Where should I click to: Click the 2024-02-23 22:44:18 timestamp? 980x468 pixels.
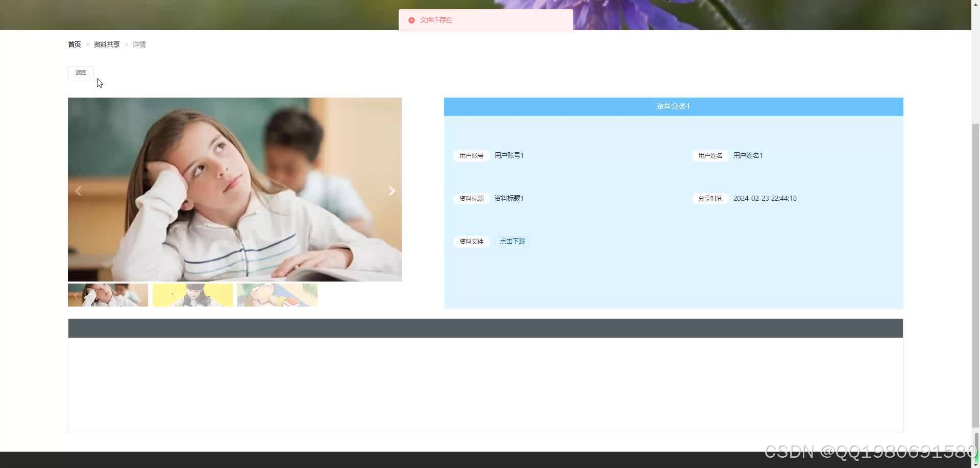point(765,198)
